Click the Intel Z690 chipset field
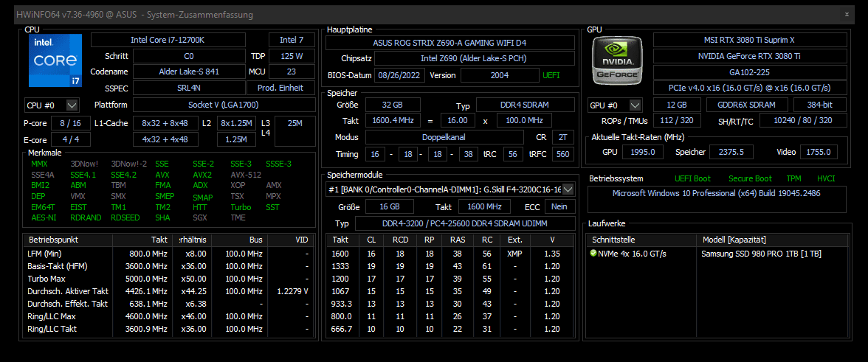The height and width of the screenshot is (362, 868). point(475,58)
